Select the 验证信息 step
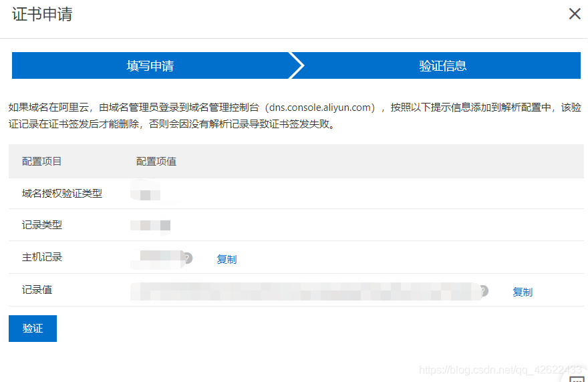 coord(442,66)
